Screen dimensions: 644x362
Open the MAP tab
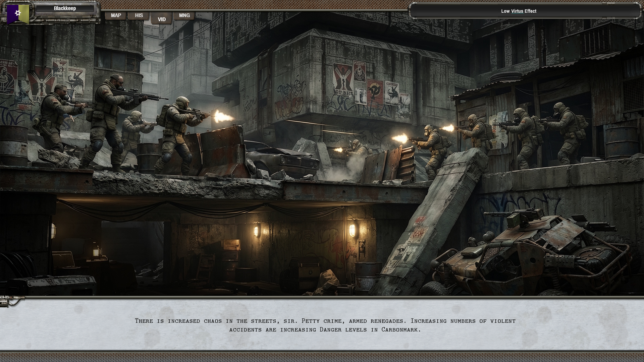116,15
